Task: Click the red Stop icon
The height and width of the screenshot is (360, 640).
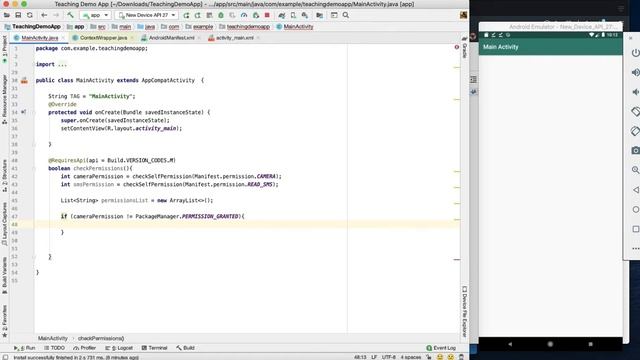Action: coord(267,15)
